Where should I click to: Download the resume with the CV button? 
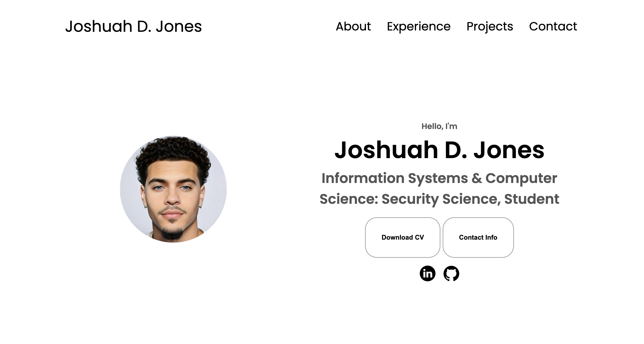402,237
